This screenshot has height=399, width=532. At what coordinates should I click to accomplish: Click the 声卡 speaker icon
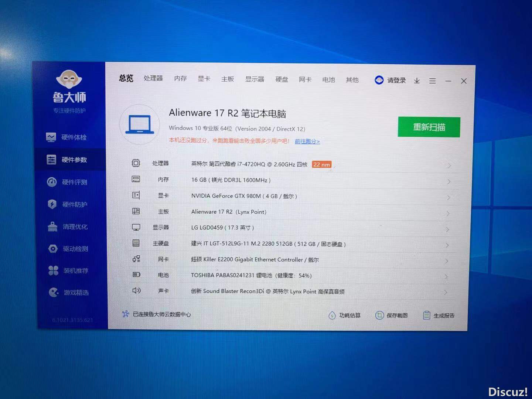click(x=136, y=290)
